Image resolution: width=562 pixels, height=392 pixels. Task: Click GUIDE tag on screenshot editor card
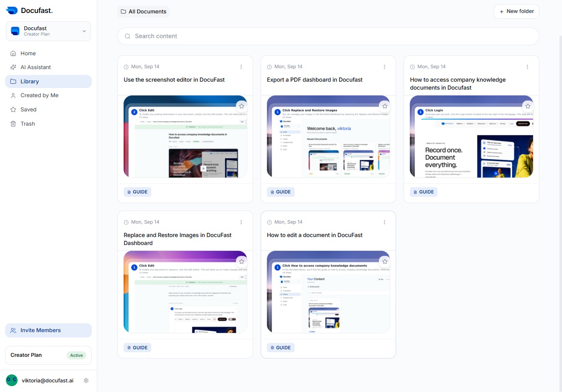tap(137, 192)
